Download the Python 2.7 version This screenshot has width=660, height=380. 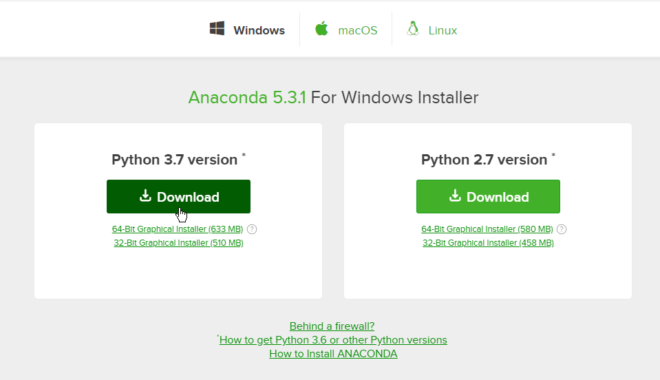488,197
